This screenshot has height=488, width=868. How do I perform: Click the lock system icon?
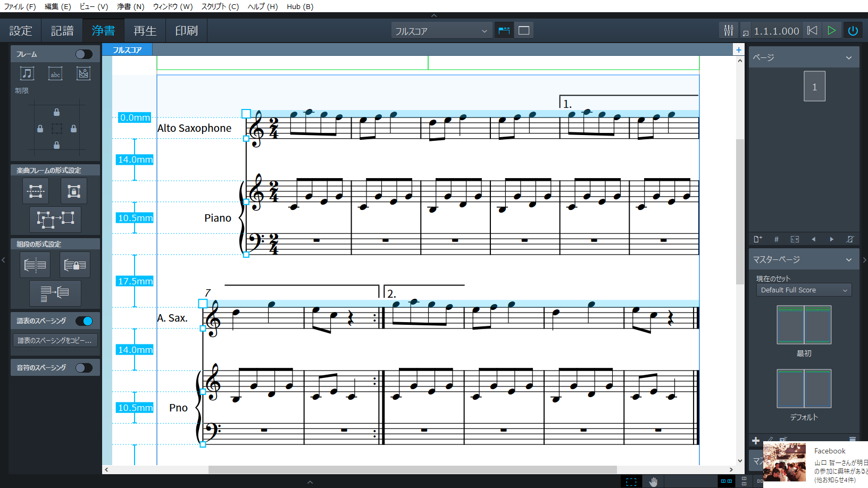[x=75, y=265]
